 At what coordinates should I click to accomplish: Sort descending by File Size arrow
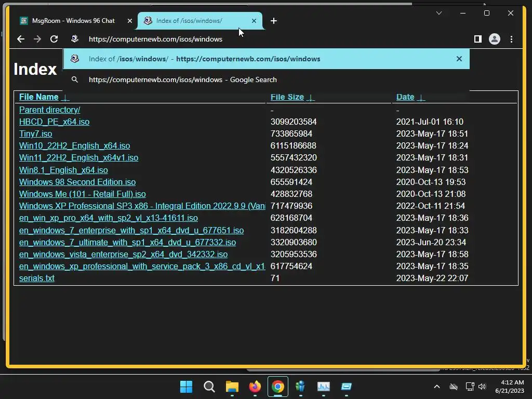(311, 97)
